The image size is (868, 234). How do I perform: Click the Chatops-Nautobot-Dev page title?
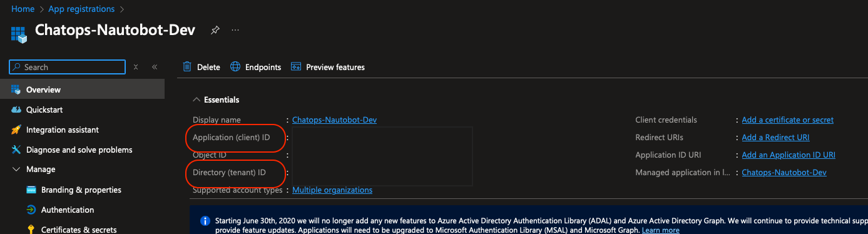pyautogui.click(x=115, y=30)
